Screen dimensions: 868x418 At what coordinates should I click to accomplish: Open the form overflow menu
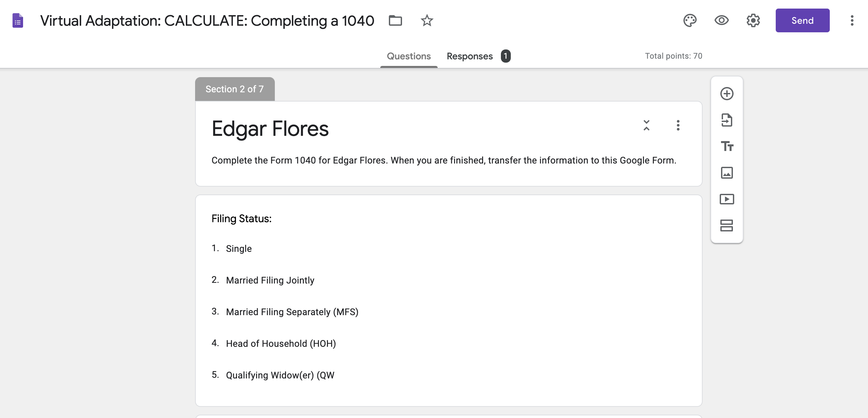pos(852,20)
